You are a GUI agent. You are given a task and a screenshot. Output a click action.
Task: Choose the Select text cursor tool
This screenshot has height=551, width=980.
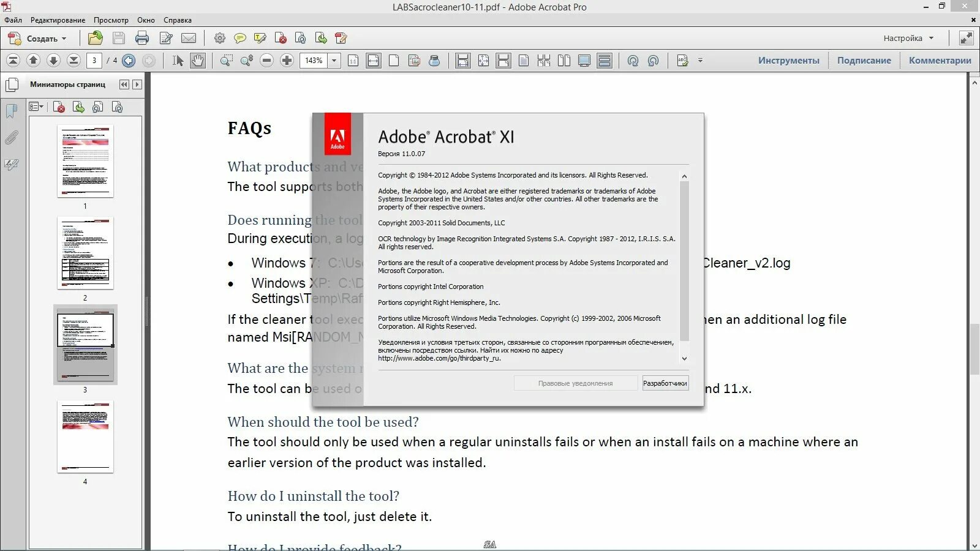coord(178,60)
